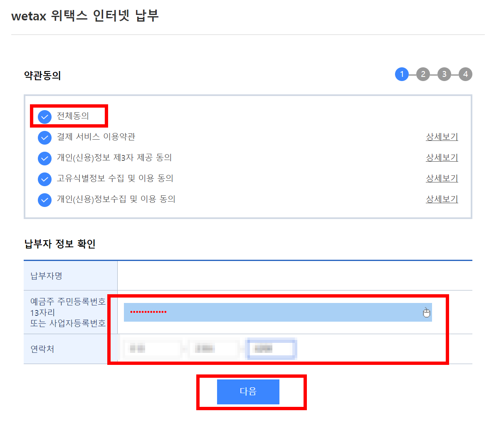
Task: Click step 1 circle in the progress indicator
Action: [x=402, y=74]
